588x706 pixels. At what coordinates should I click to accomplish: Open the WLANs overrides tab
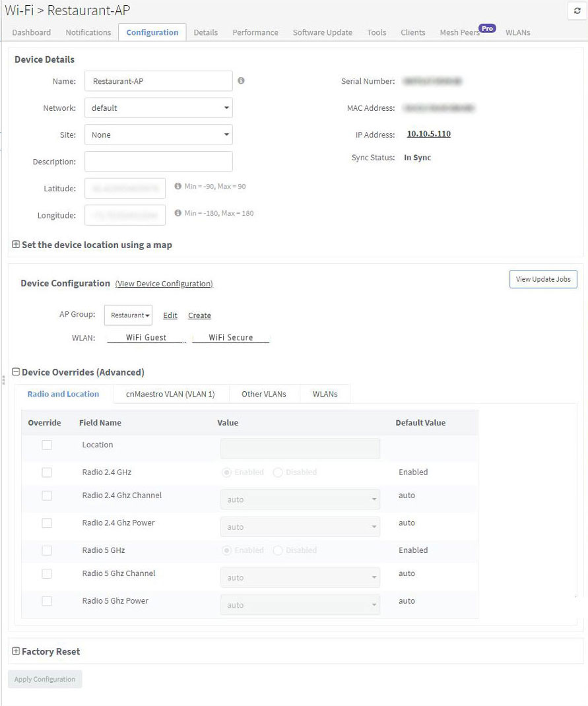[325, 394]
